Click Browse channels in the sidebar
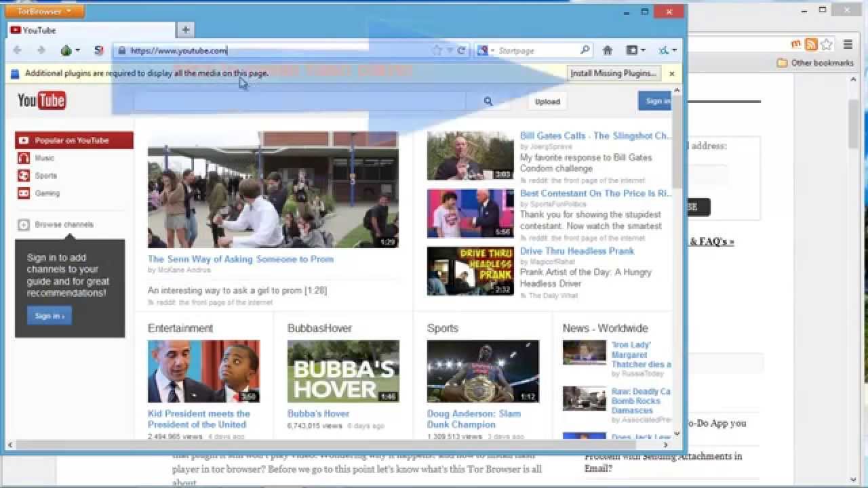 pyautogui.click(x=64, y=224)
